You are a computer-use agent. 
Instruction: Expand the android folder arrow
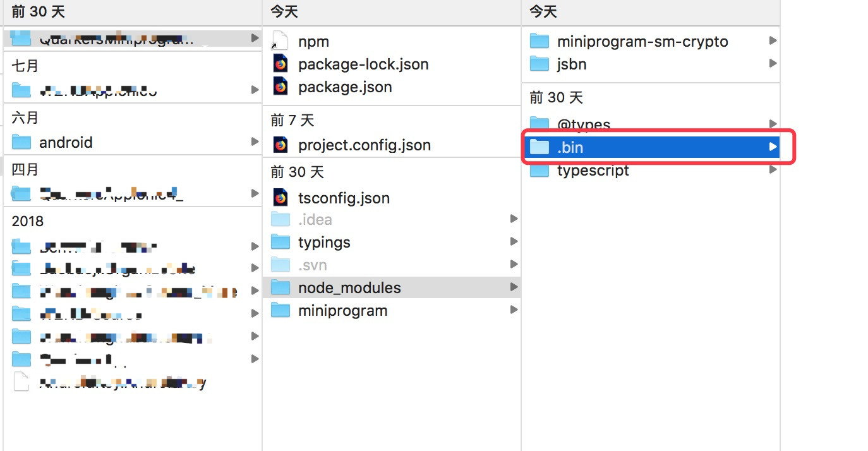(255, 141)
